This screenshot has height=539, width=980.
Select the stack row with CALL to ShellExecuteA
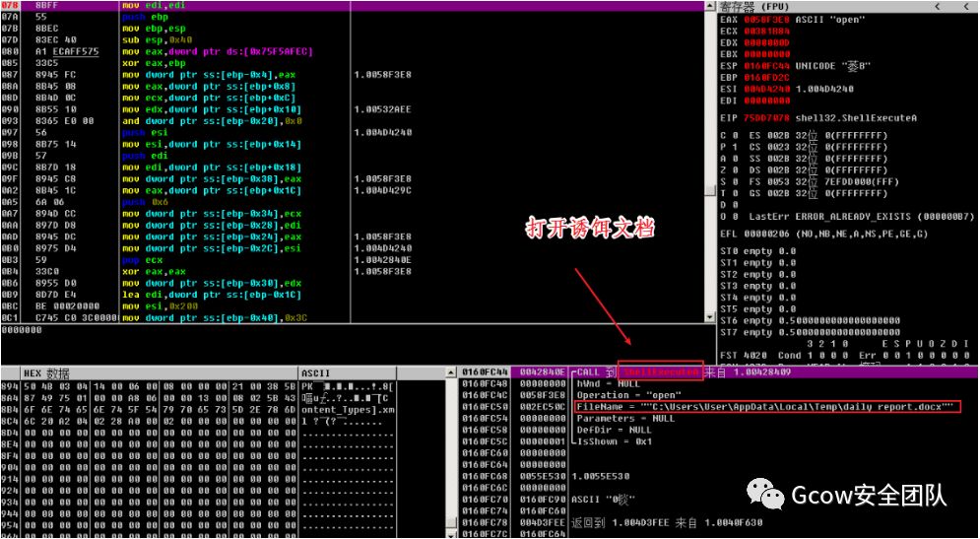719,372
